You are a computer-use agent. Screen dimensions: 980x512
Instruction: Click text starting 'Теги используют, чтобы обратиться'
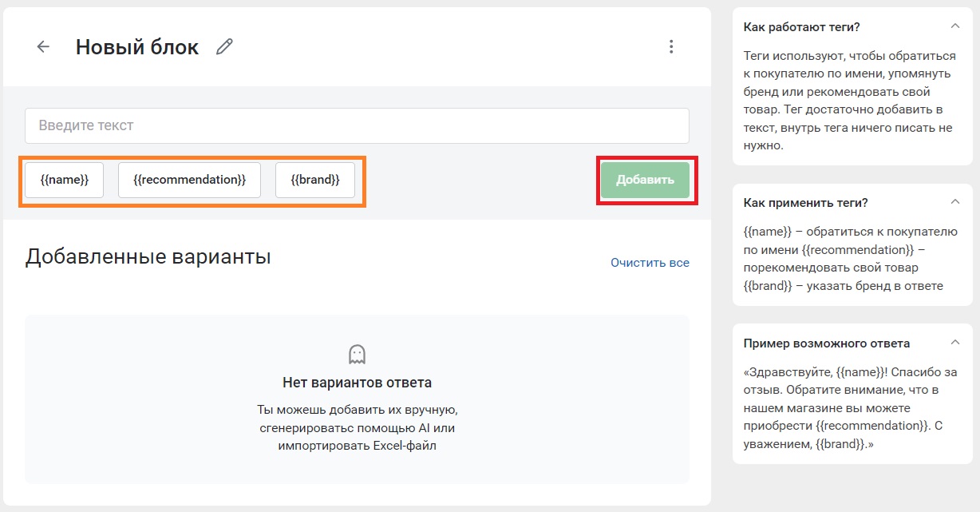coord(850,101)
